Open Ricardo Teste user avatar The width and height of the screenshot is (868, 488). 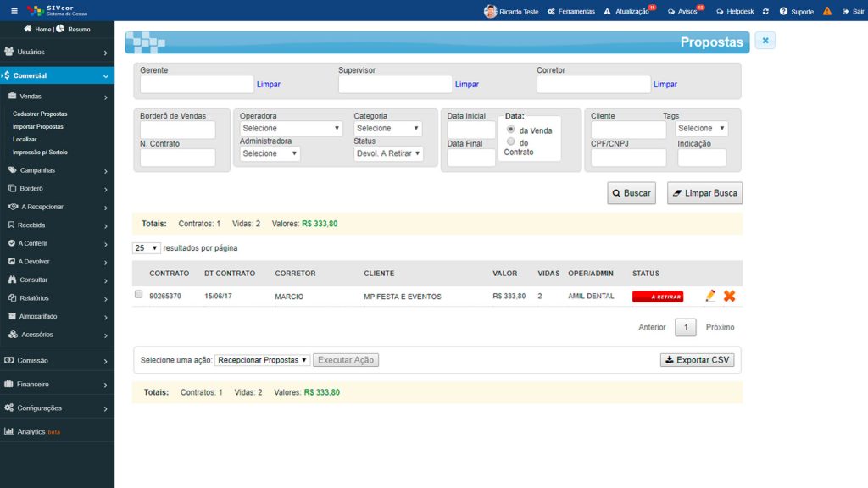pos(490,11)
